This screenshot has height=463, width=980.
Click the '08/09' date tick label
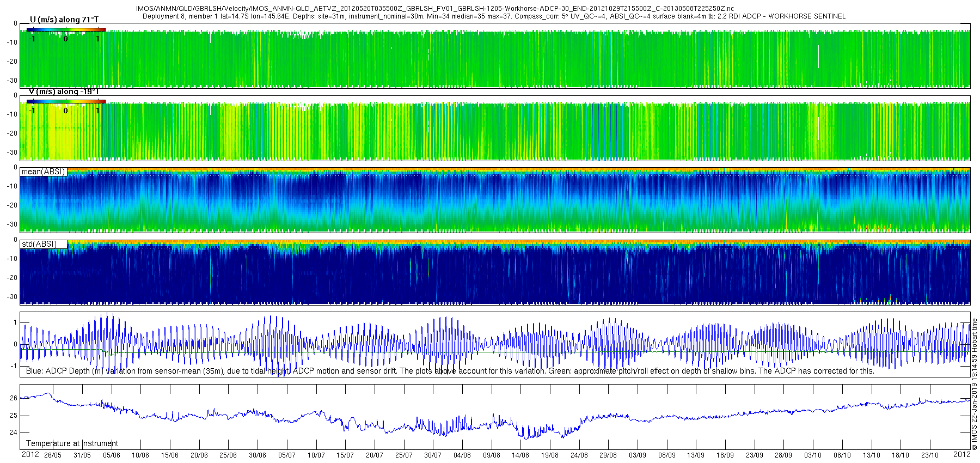pos(667,455)
